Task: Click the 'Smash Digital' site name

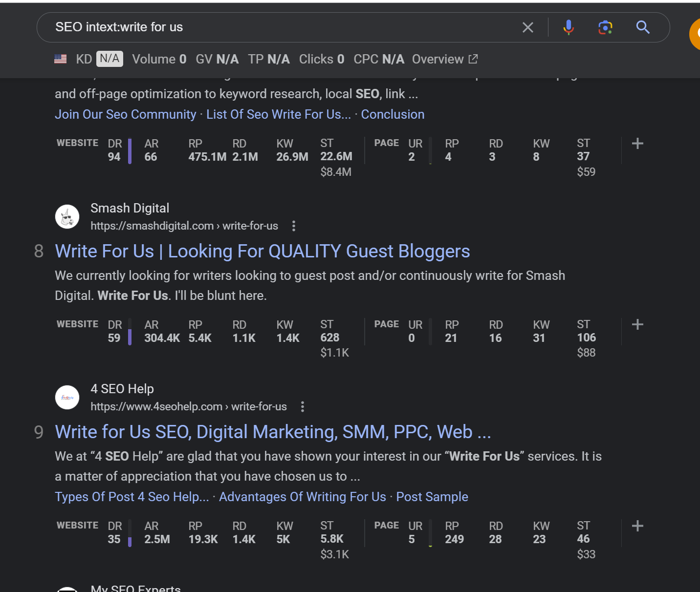Action: coord(130,208)
